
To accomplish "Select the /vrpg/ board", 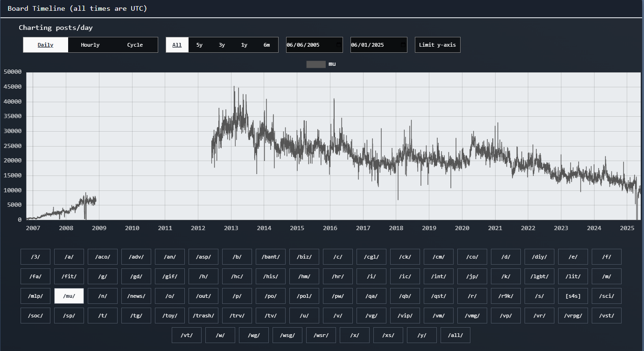I will (x=573, y=316).
